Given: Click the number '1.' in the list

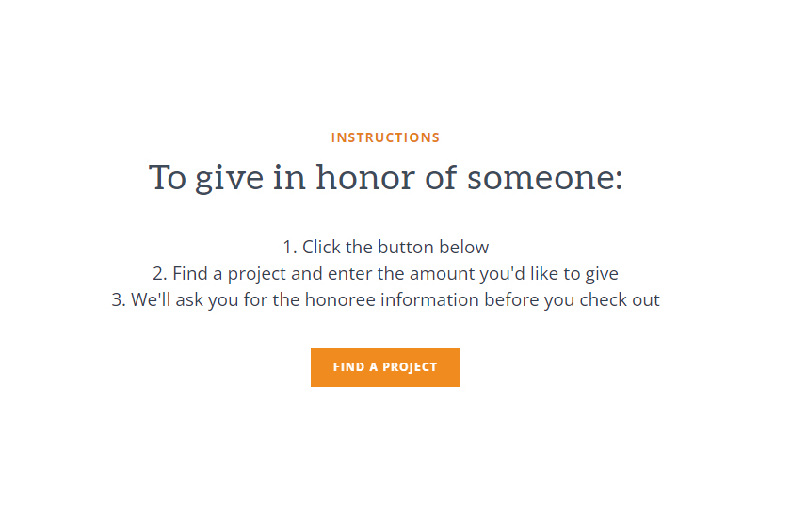Looking at the screenshot, I should [290, 247].
